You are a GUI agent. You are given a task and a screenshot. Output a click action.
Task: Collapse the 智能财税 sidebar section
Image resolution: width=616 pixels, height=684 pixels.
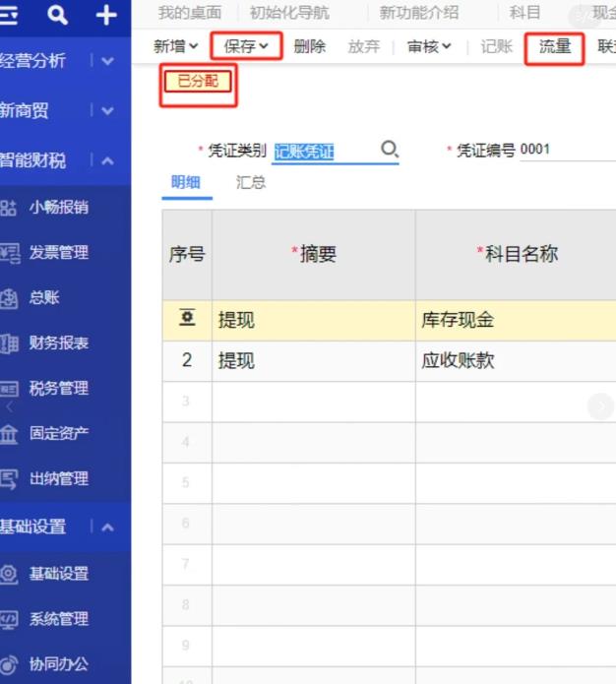[x=107, y=161]
